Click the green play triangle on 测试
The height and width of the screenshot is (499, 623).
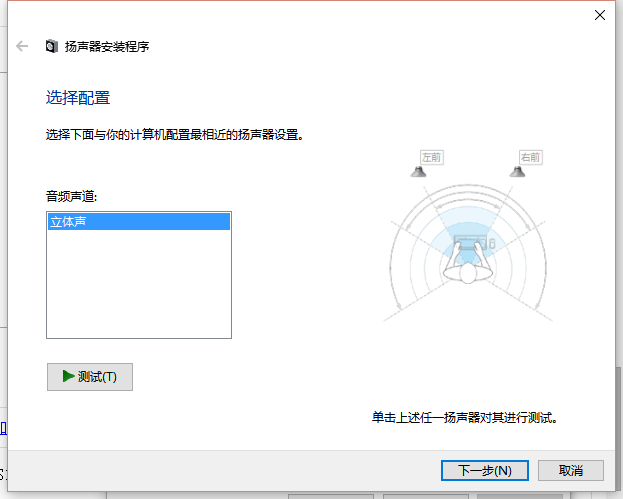pyautogui.click(x=68, y=376)
